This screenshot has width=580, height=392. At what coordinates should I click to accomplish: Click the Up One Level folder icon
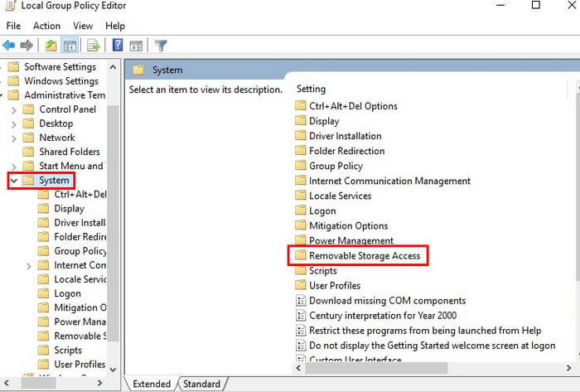click(x=51, y=46)
